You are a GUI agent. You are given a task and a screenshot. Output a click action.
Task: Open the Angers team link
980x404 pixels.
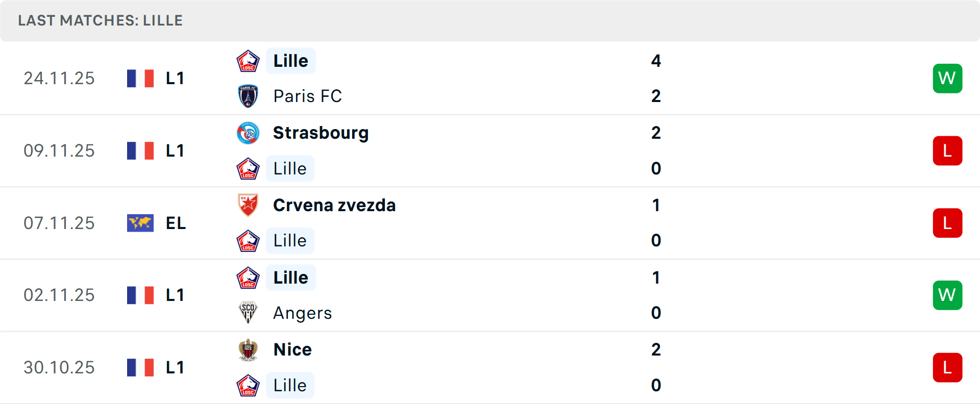point(302,313)
